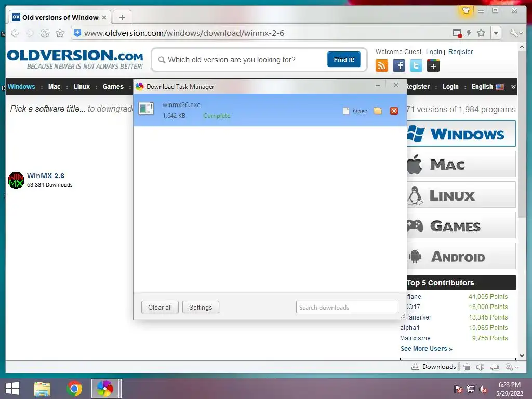532x399 pixels.
Task: Click the Search downloads field
Action: 347,308
